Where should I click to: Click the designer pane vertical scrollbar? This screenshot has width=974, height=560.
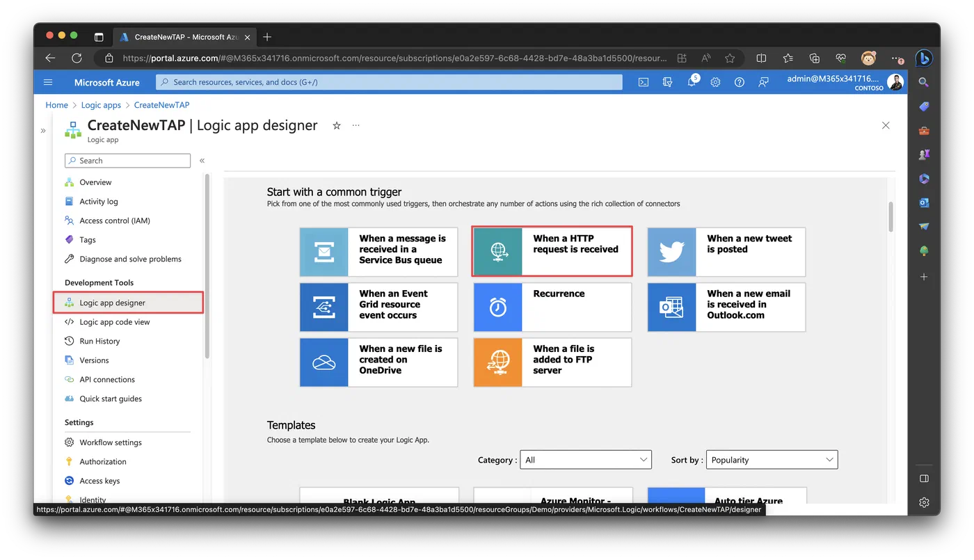[x=891, y=216]
